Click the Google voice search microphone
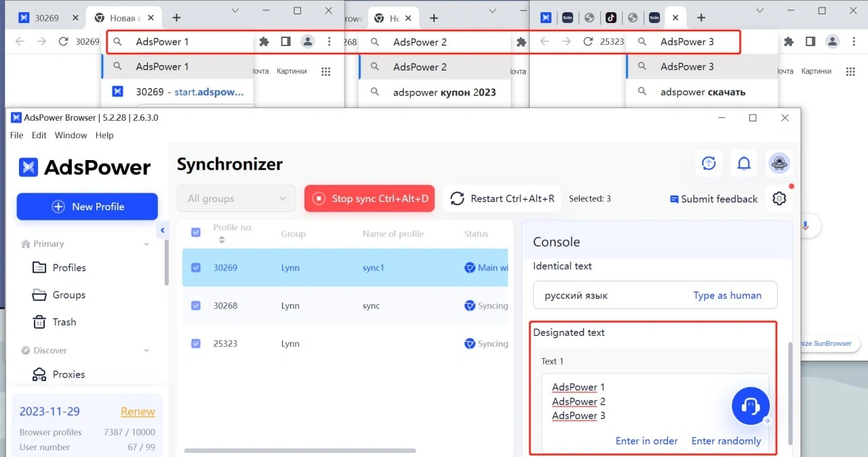 click(x=806, y=226)
